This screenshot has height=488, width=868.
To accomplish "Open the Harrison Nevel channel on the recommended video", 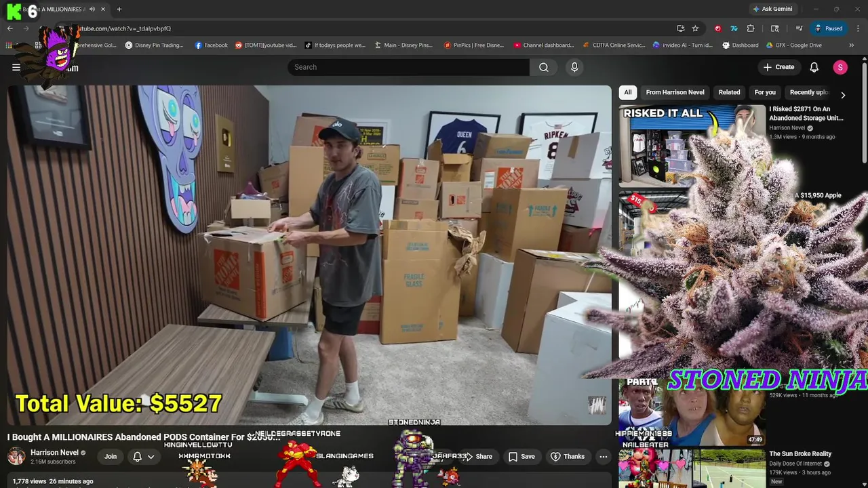I will tap(787, 127).
